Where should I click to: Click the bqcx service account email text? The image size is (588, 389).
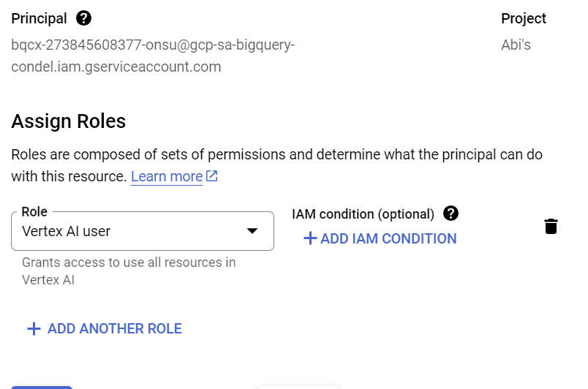tap(153, 56)
